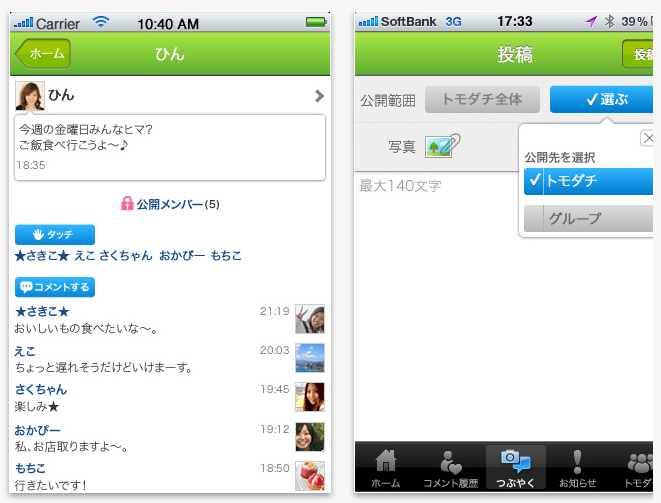The height and width of the screenshot is (503, 661).
Task: Expand ひん's profile with the right chevron
Action: coord(319,96)
